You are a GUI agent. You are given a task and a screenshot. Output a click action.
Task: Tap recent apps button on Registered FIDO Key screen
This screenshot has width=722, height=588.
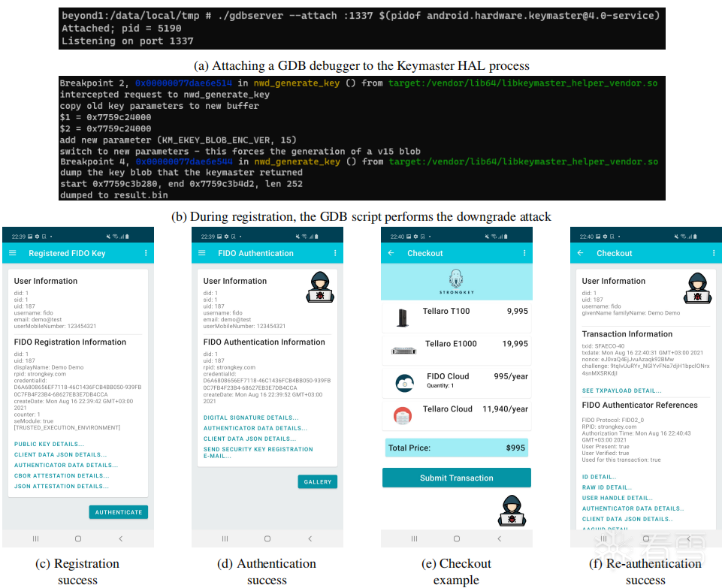pyautogui.click(x=35, y=538)
